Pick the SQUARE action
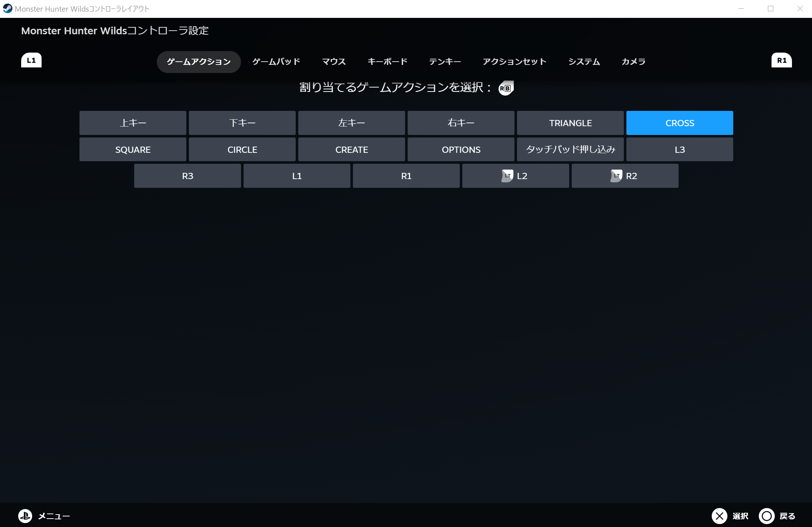 133,150
